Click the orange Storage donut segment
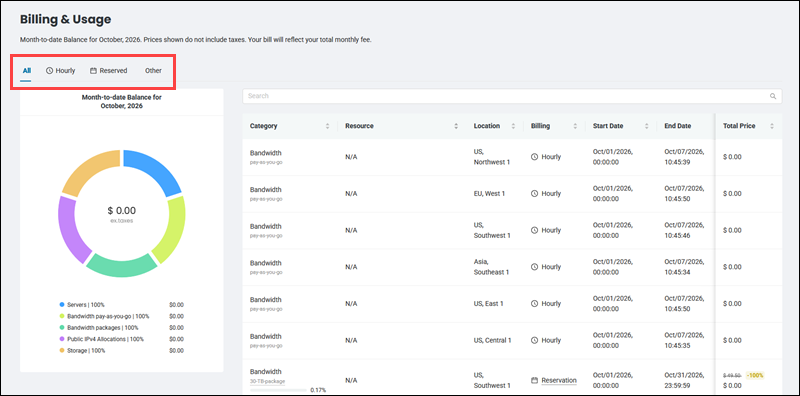The width and height of the screenshot is (800, 396). pos(88,170)
